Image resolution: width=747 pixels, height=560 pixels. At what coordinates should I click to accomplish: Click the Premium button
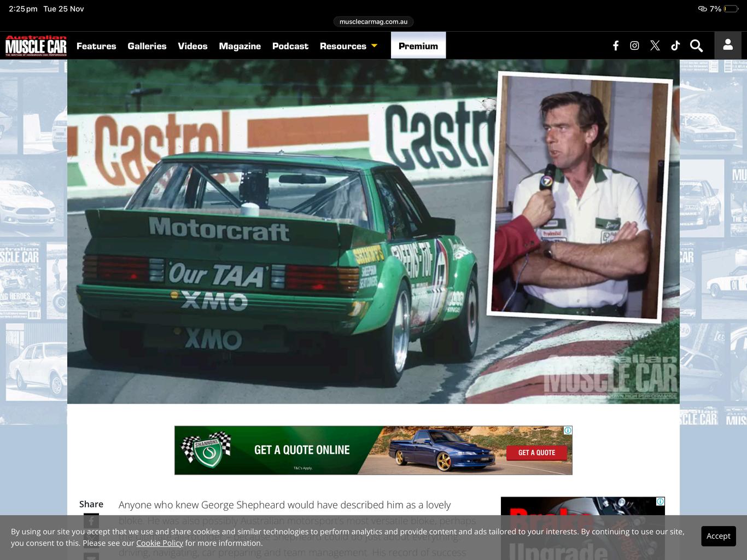[418, 45]
